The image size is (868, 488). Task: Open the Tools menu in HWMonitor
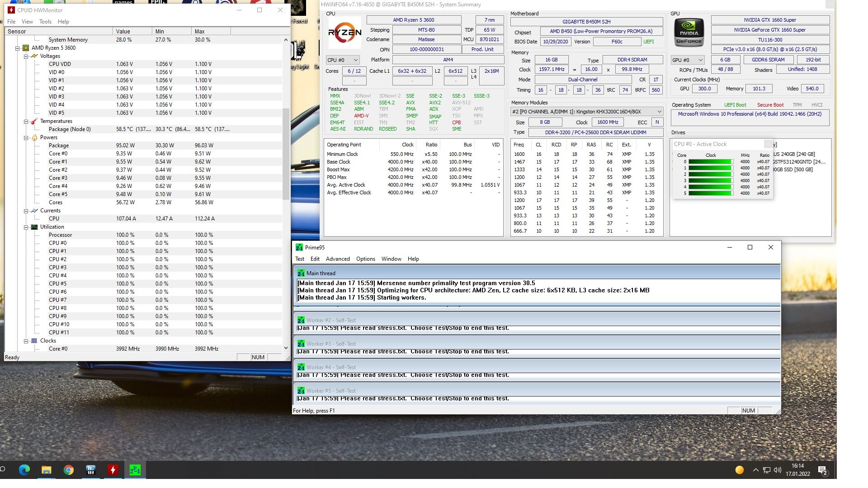(45, 21)
